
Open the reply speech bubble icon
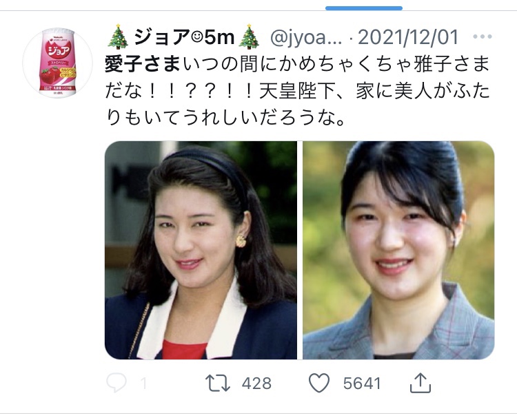[x=116, y=383]
